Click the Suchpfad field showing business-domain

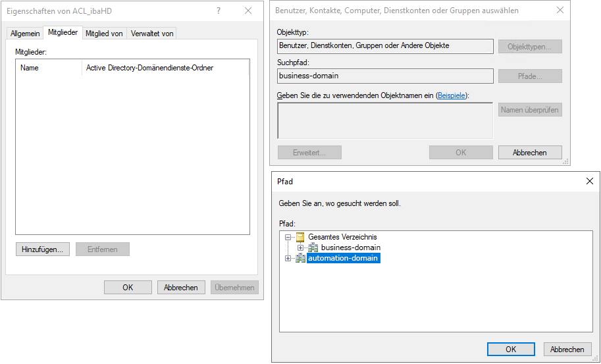tap(385, 76)
